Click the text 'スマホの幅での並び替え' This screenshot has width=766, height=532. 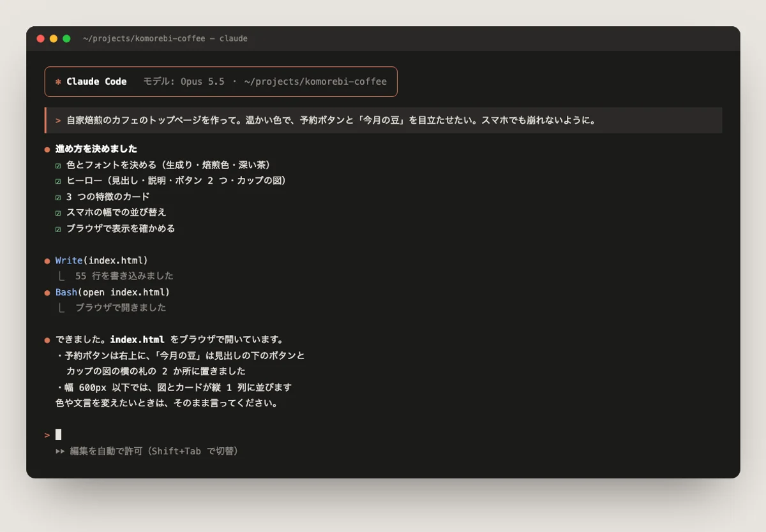[x=116, y=212]
